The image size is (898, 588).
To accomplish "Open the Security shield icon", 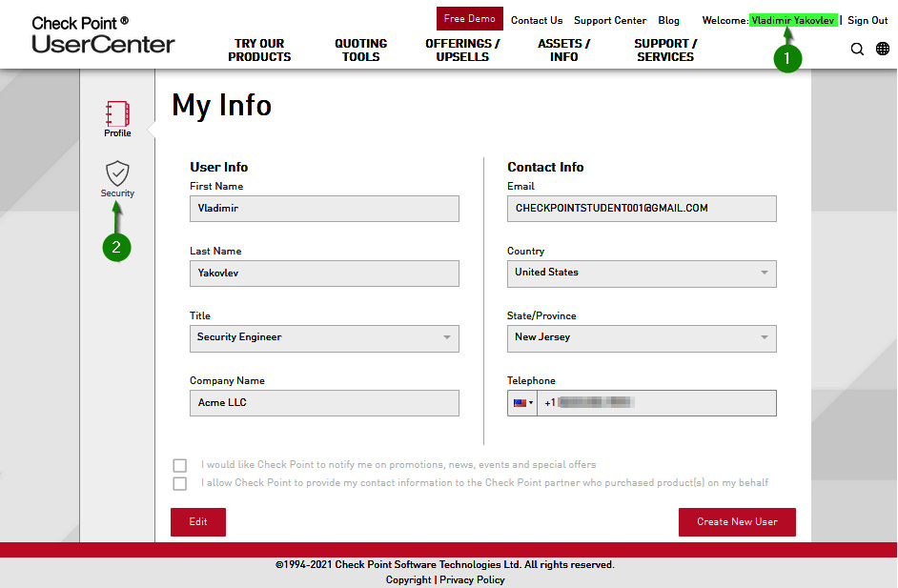I will point(117,172).
